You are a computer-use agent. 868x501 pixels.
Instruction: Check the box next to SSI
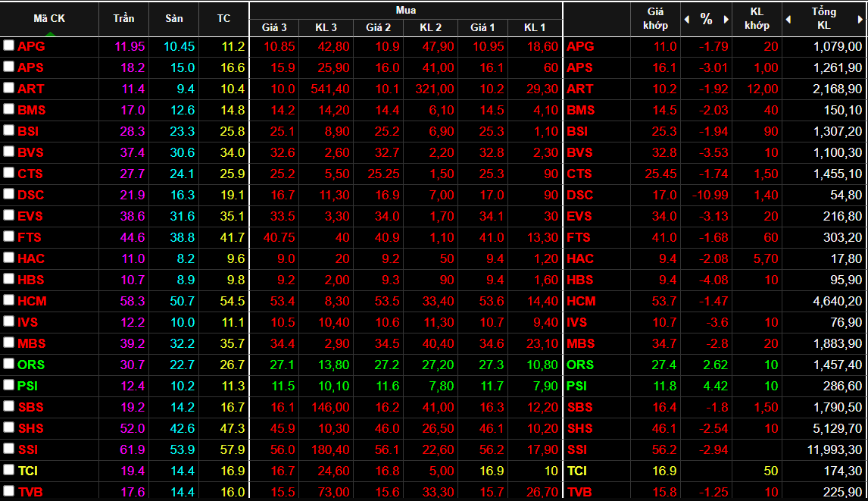tap(8, 449)
